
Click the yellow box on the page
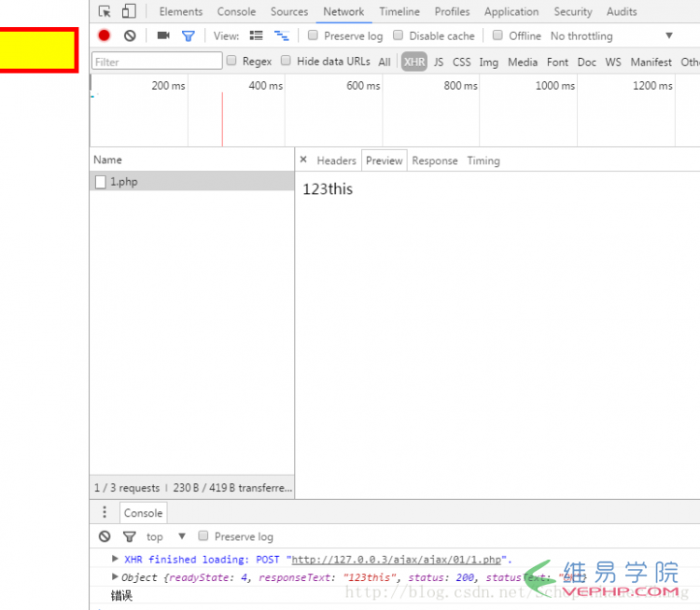37,50
